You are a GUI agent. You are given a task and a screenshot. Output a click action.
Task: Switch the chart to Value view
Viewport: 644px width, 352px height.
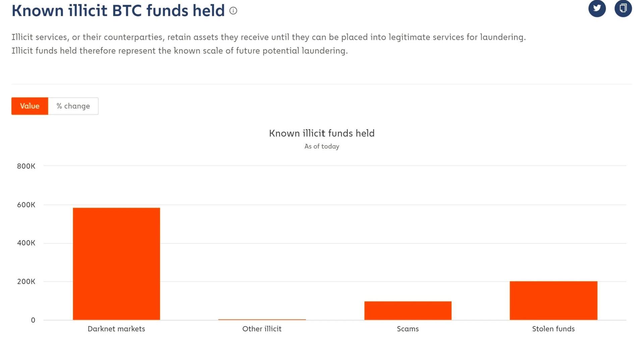tap(30, 106)
